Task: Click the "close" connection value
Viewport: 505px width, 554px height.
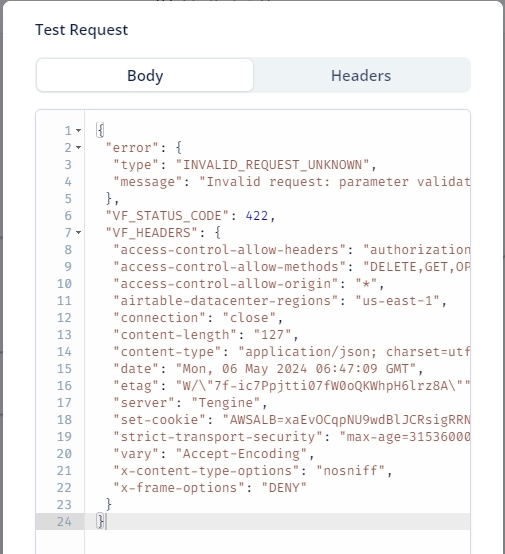Action: click(x=249, y=318)
